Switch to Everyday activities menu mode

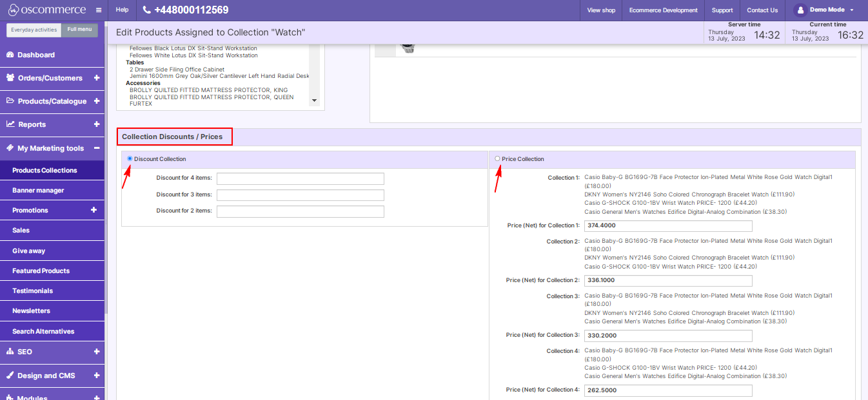click(x=34, y=30)
